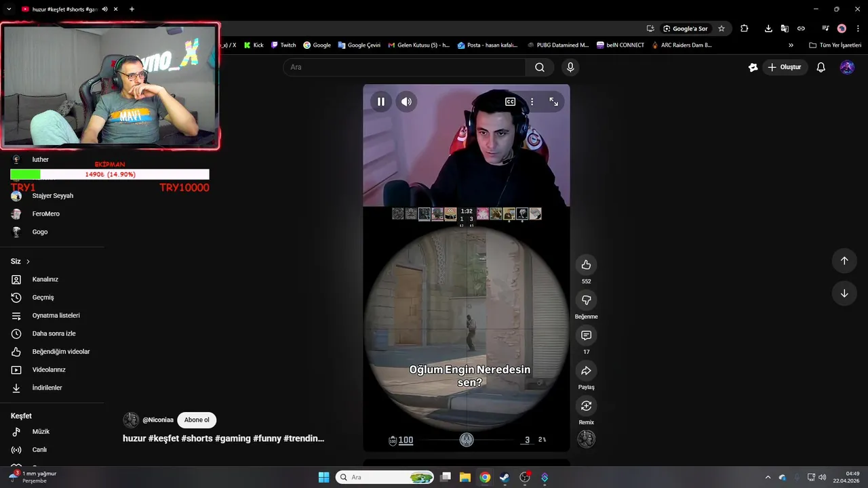This screenshot has height=488, width=868.
Task: Open the Oluştur create menu
Action: (785, 67)
